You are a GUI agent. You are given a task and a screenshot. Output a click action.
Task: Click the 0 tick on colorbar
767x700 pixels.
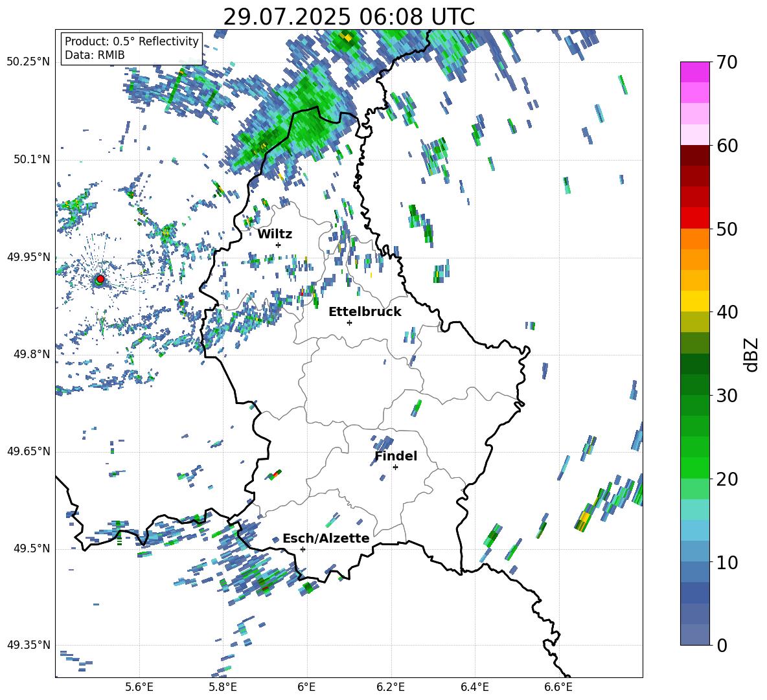[722, 645]
